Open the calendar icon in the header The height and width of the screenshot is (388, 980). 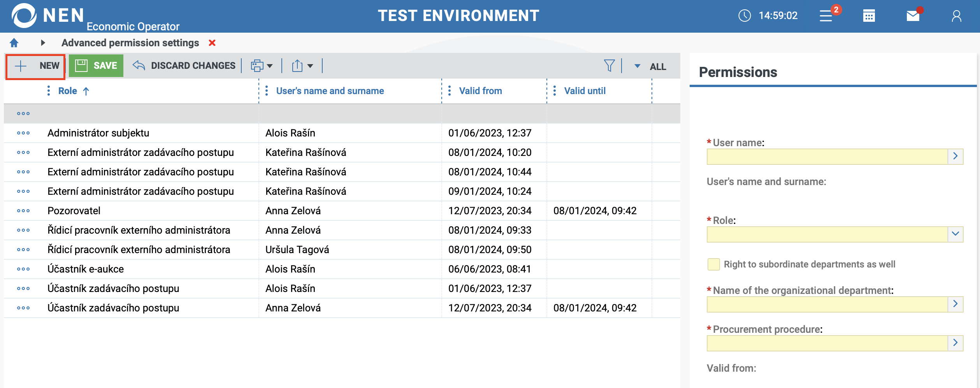869,16
